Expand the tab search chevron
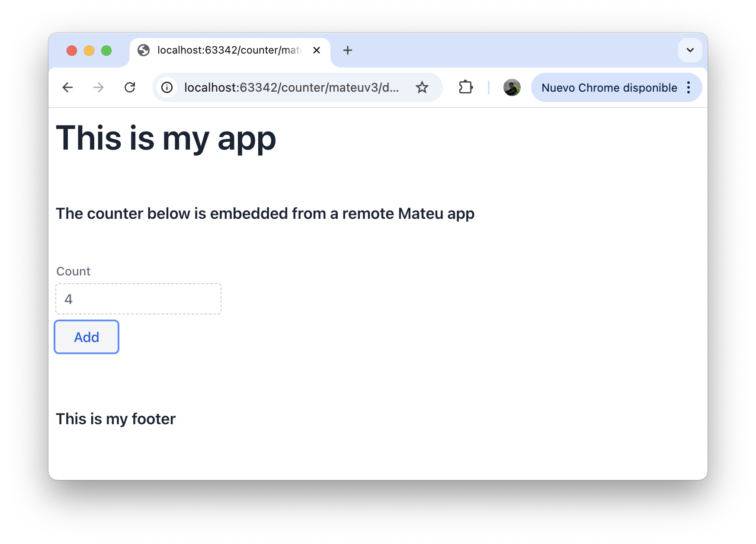This screenshot has height=544, width=756. [689, 50]
